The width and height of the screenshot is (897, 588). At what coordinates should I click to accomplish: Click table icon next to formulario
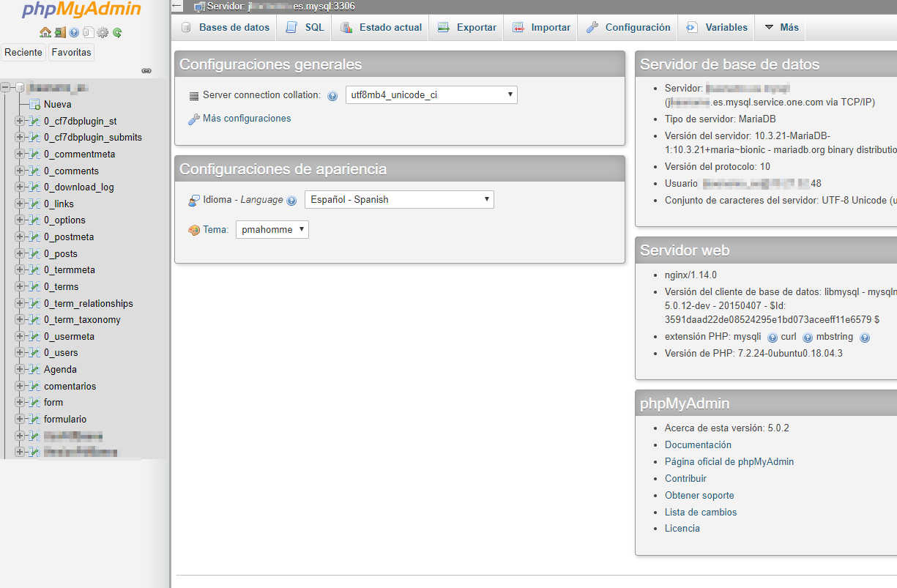34,420
